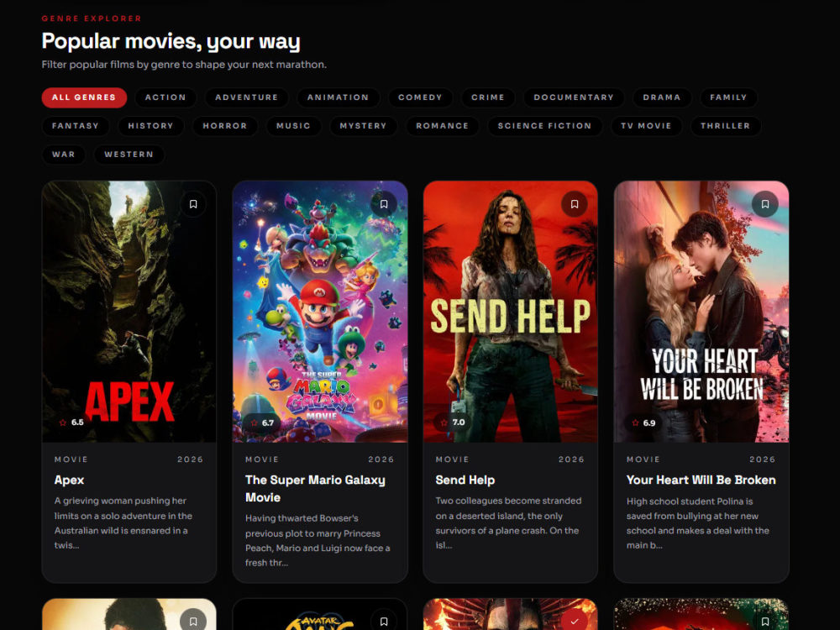Screen dimensions: 840x630
Task: Click the 6.9 star rating badge
Action: pos(643,423)
